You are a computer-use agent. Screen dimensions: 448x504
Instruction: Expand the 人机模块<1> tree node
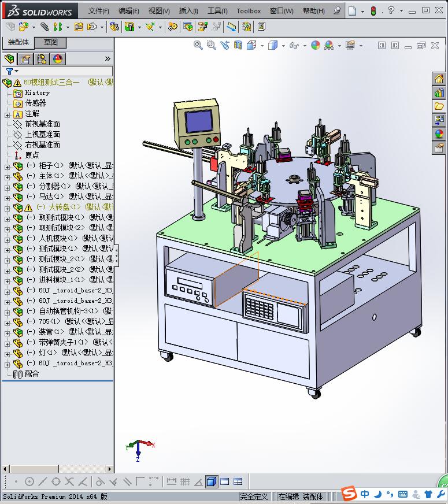pos(7,240)
